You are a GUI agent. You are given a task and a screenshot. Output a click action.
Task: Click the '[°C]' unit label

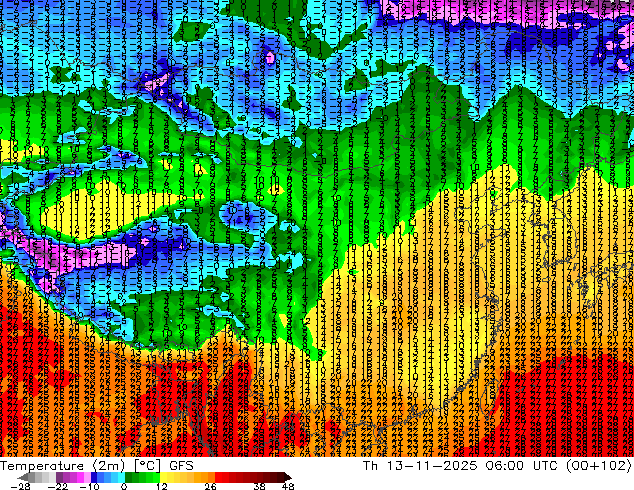tap(148, 466)
